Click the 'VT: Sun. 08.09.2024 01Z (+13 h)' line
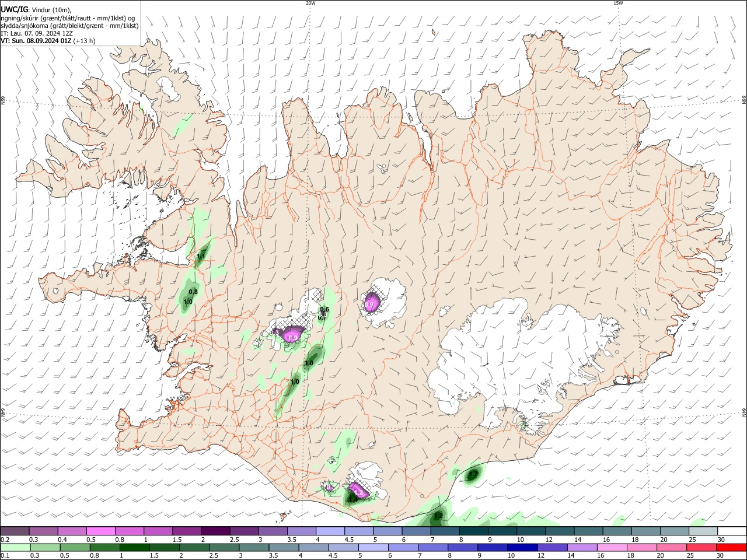 pos(48,41)
